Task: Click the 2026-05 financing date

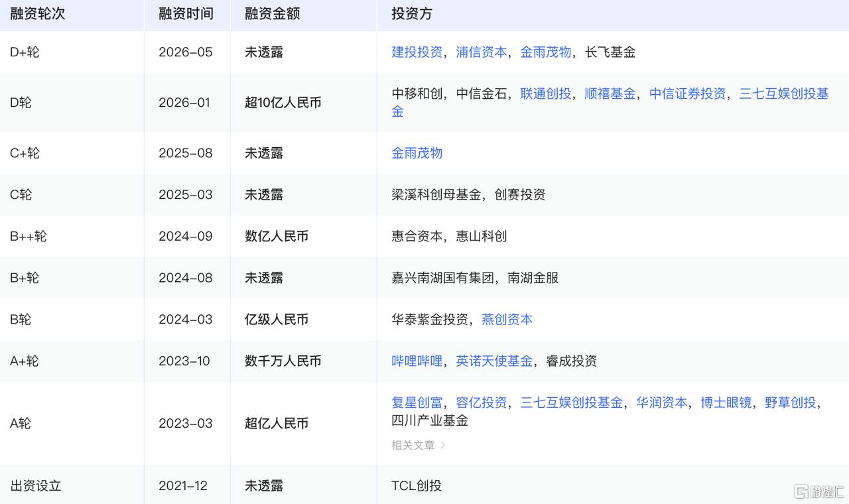Action: 186,52
